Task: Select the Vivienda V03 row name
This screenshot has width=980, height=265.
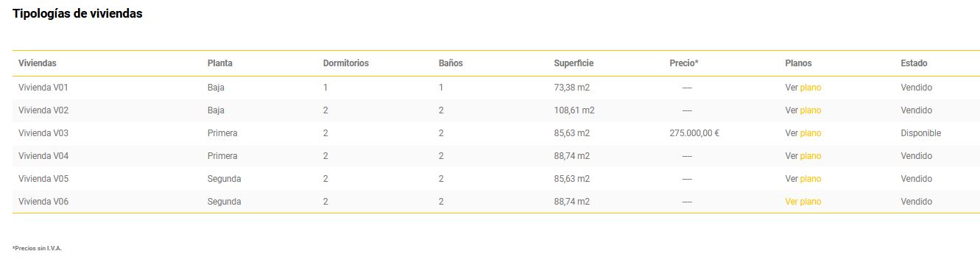Action: pyautogui.click(x=43, y=133)
